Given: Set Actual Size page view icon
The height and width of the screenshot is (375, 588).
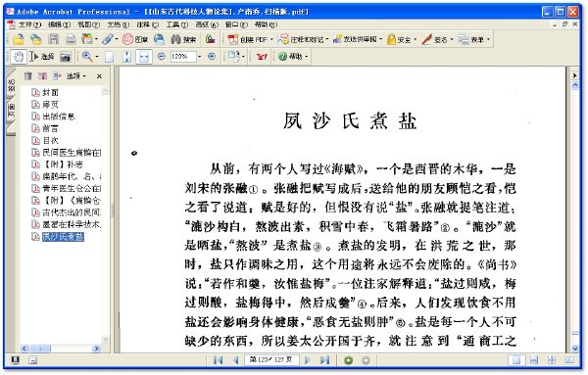Looking at the screenshot, I should 109,57.
